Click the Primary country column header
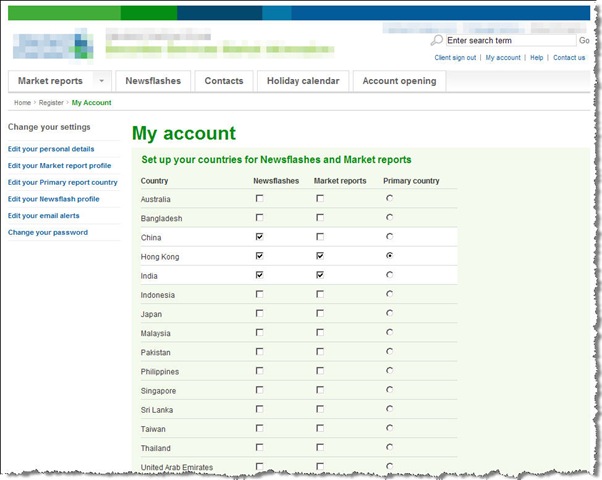This screenshot has width=602, height=480. point(411,181)
